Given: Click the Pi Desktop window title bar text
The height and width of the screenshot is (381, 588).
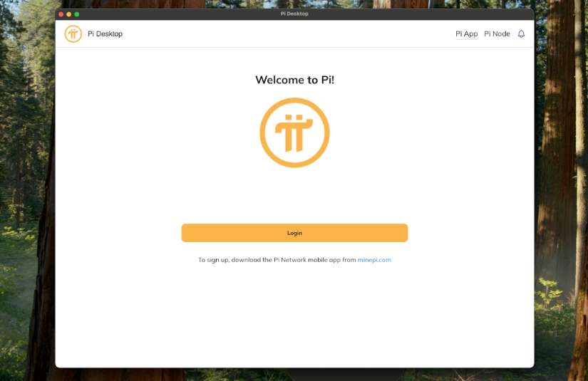Looking at the screenshot, I should pyautogui.click(x=294, y=14).
